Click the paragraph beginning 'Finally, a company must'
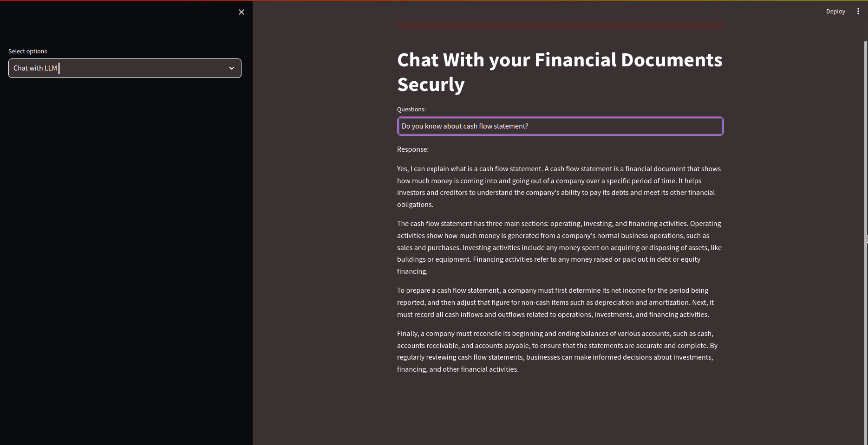The width and height of the screenshot is (868, 445). point(557,351)
